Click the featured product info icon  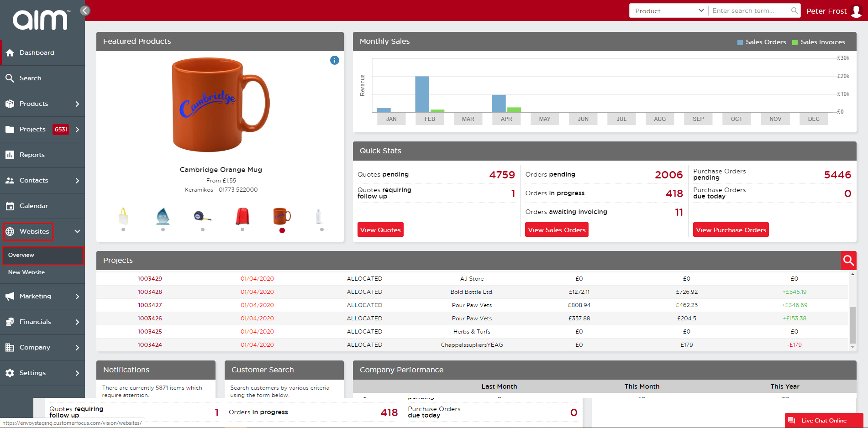335,60
